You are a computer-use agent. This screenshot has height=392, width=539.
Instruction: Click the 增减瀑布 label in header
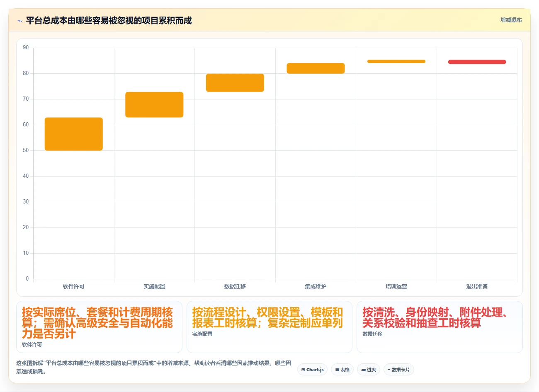tap(511, 20)
